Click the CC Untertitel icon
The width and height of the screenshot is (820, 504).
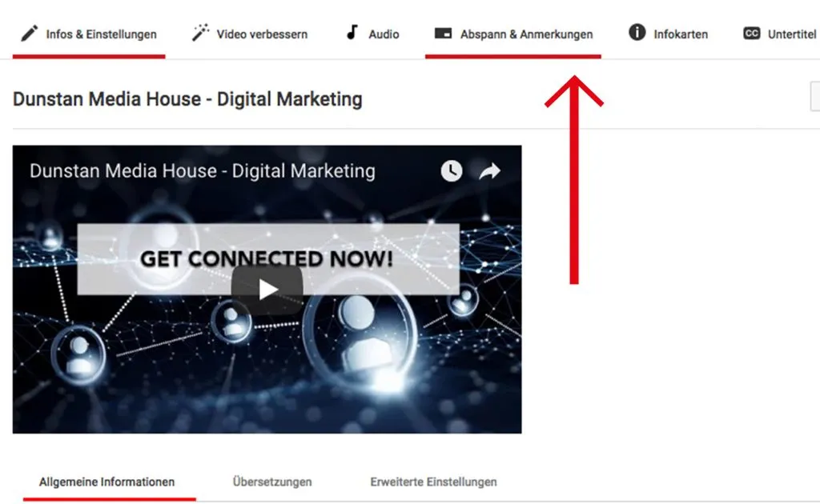point(751,34)
